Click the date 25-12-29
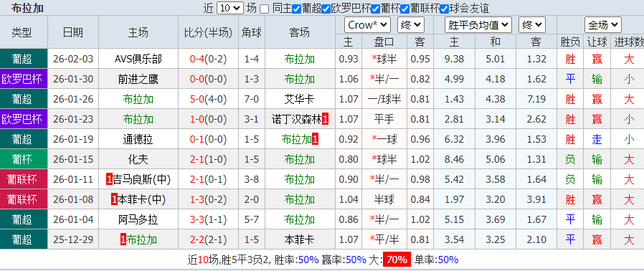Image resolution: width=644 pixels, height=271 pixels. [x=73, y=239]
